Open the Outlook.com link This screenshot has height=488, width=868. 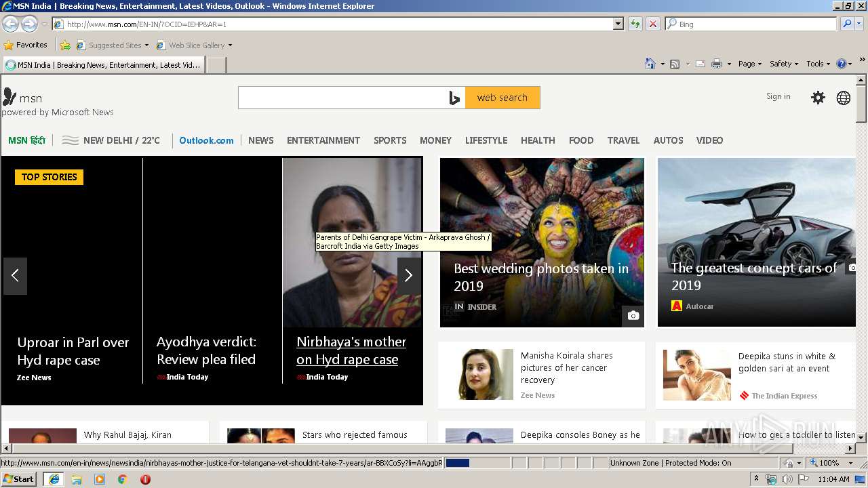[206, 140]
